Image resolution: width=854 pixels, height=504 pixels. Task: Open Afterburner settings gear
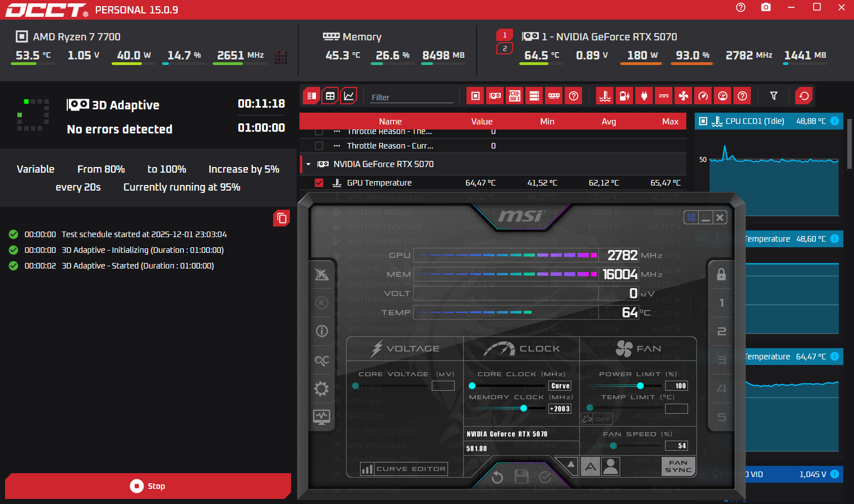pos(322,389)
